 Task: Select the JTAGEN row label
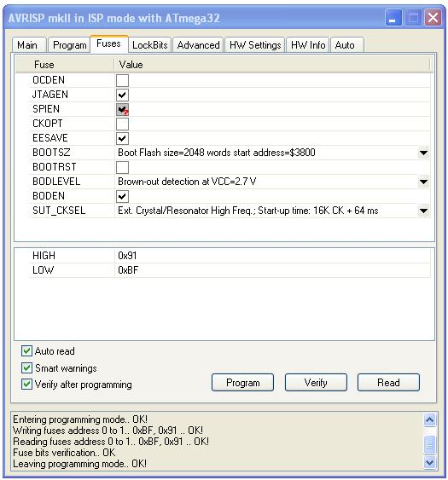[x=50, y=95]
